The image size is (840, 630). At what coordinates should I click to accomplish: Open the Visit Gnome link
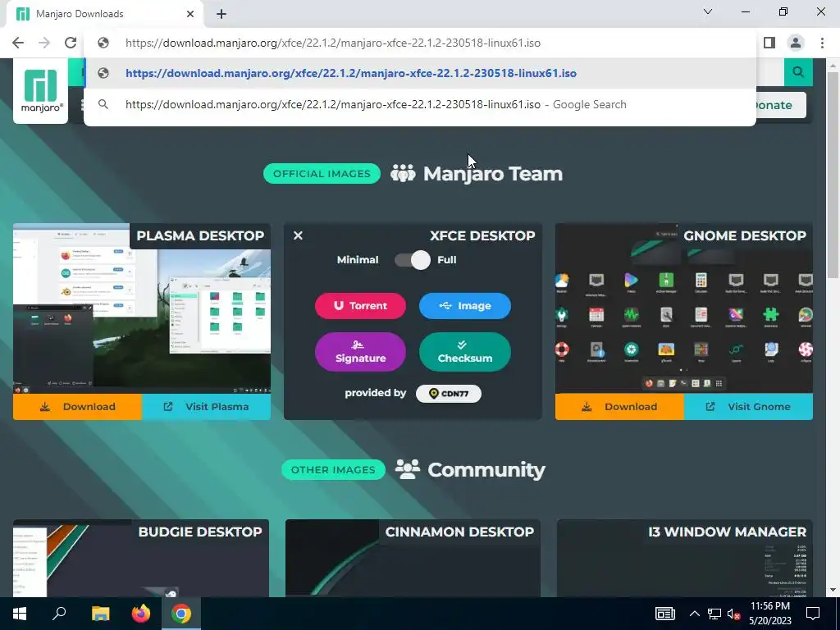point(748,407)
